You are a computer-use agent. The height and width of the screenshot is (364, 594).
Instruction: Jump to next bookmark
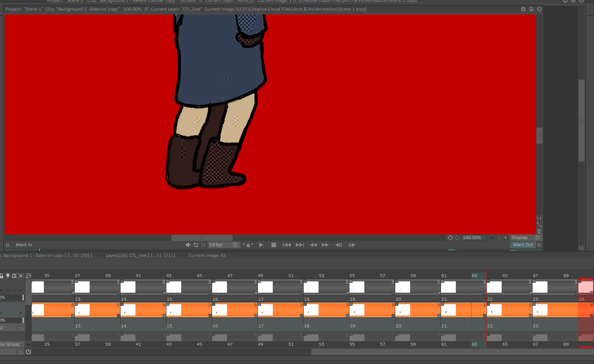point(326,245)
